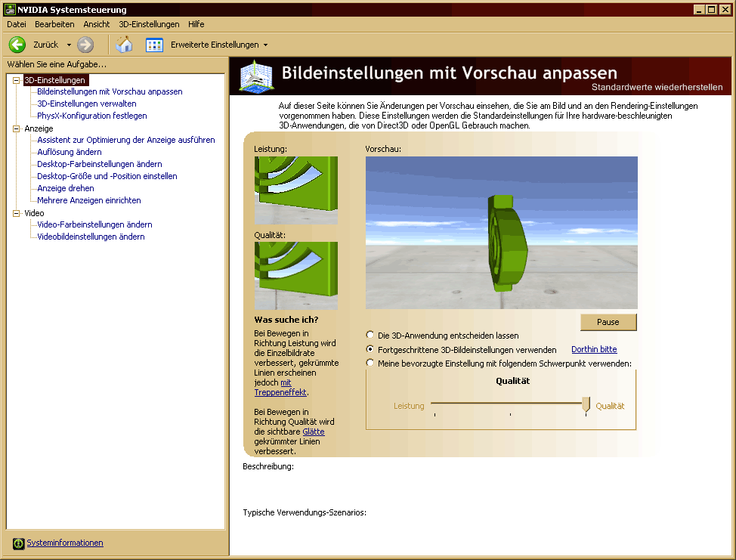Select 'Assistent zur Optimierung der Anzeige ausführen'
This screenshot has width=736, height=560.
(125, 140)
